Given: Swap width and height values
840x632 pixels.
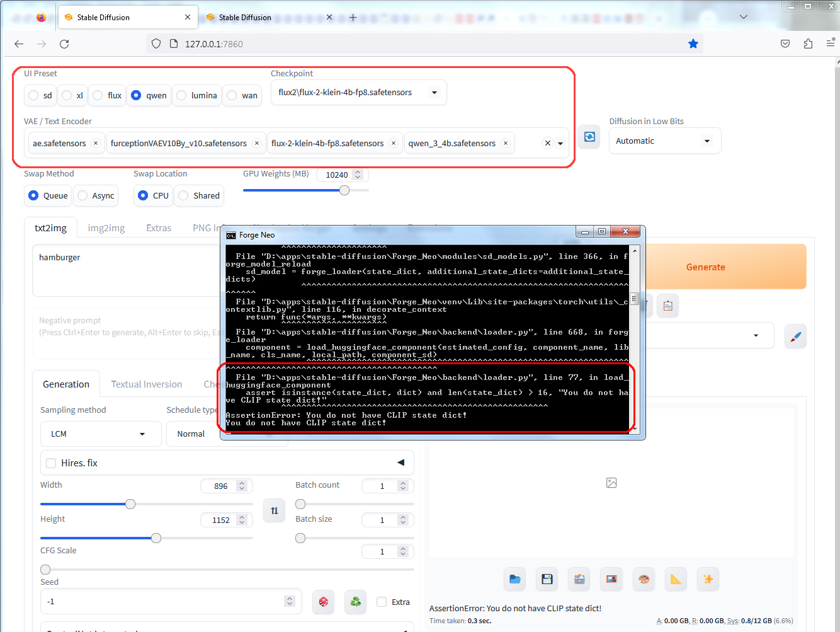Looking at the screenshot, I should 275,510.
